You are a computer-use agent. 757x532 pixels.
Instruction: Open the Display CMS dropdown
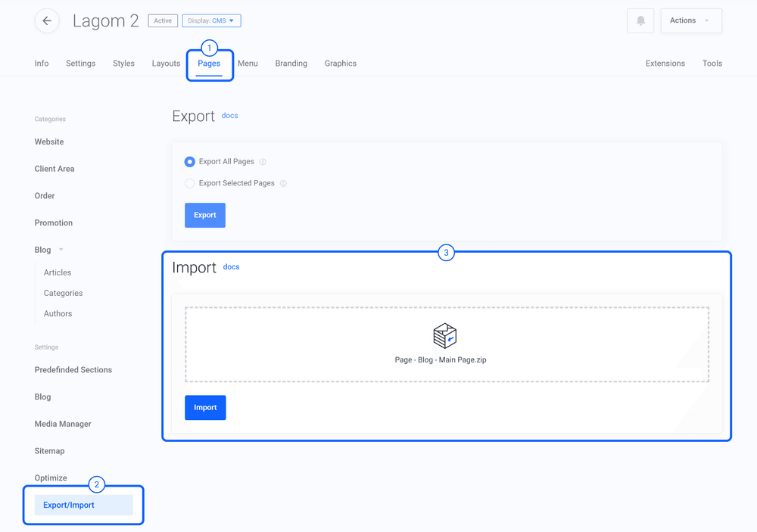coord(211,20)
